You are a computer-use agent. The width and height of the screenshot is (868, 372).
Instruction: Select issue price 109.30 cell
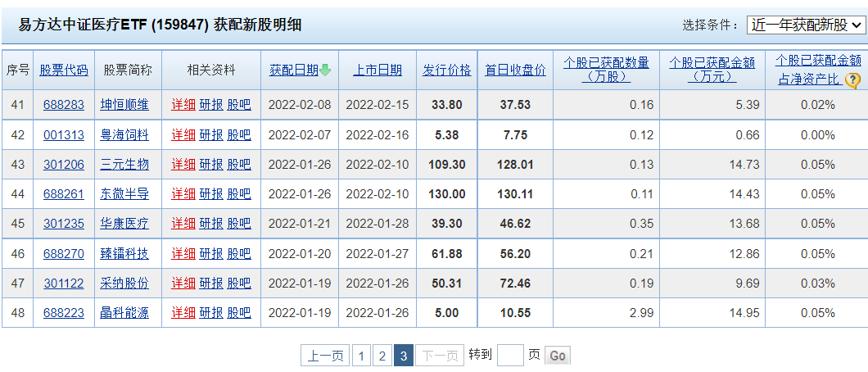click(x=447, y=165)
